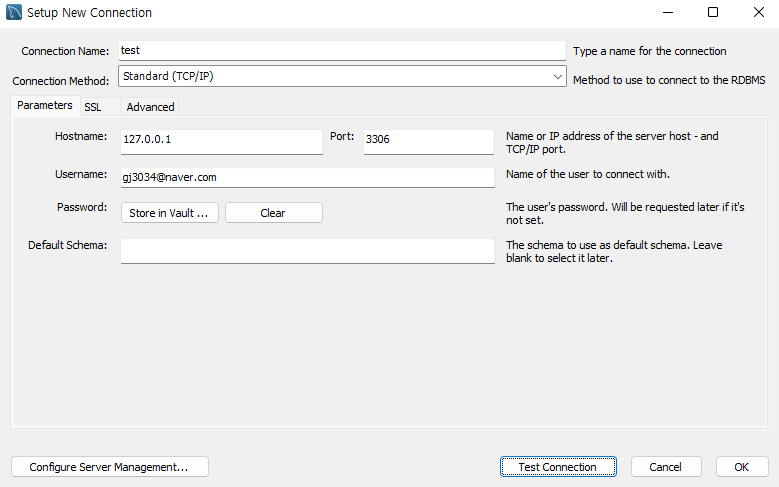Close the Setup New Connection dialog
The height and width of the screenshot is (487, 779).
click(x=759, y=12)
